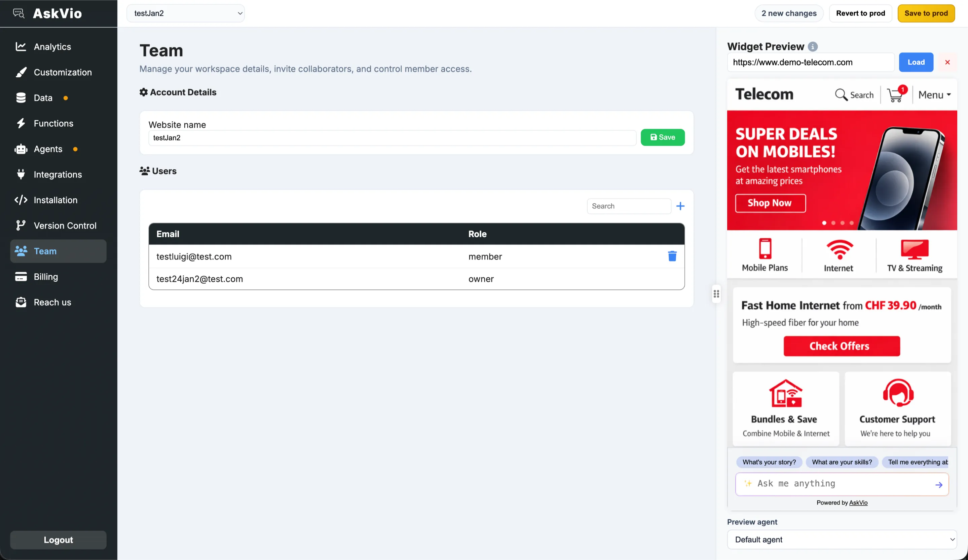Click the Reach us envelope icon
968x560 pixels.
[21, 302]
